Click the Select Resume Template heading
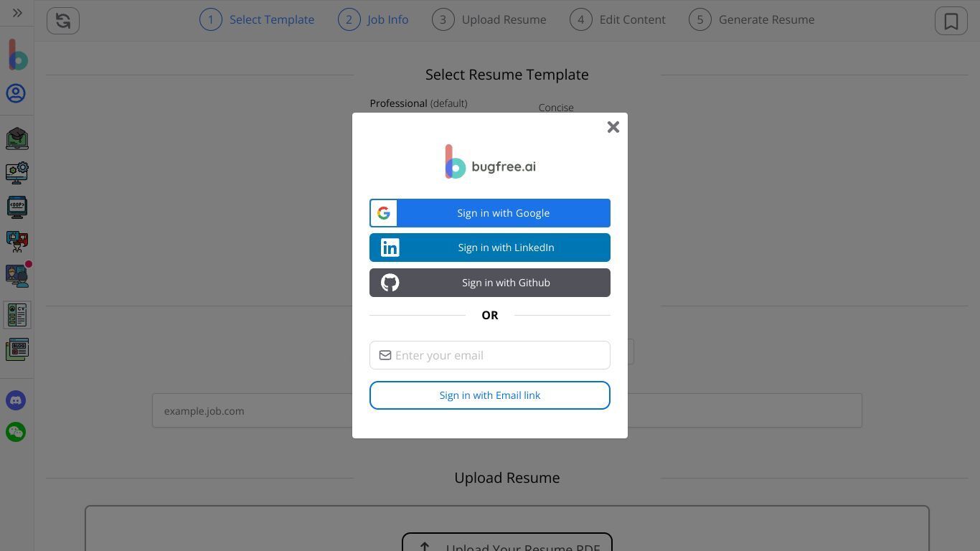Screen dimensions: 980x551 pos(507,75)
